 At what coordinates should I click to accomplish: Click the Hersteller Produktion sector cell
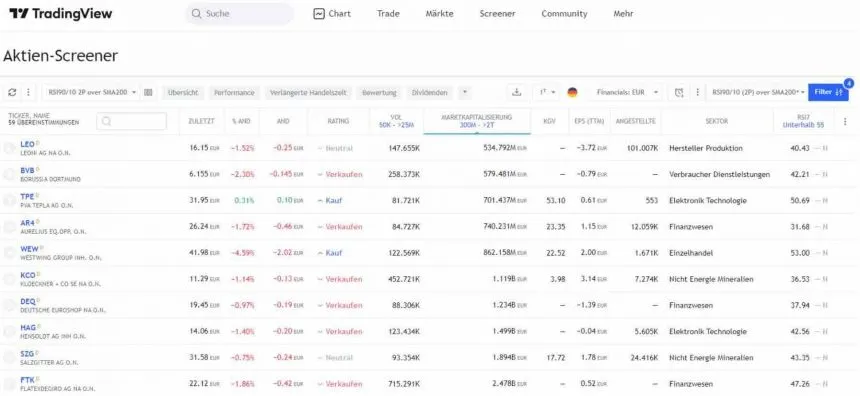(706, 148)
